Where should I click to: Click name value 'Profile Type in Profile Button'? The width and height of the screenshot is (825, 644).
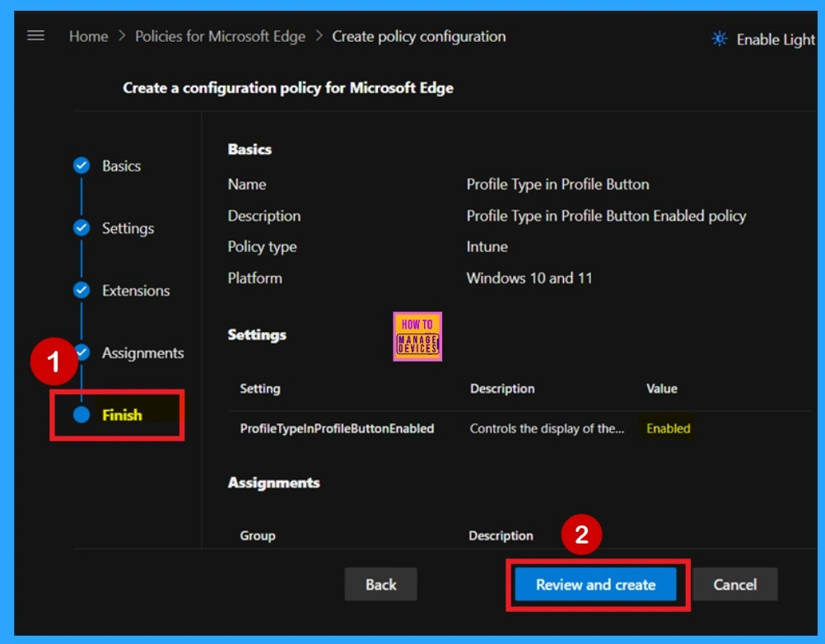pyautogui.click(x=557, y=184)
